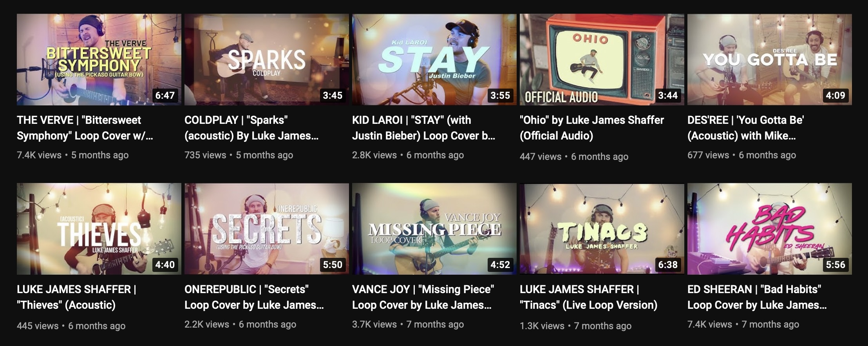Open the Bittersweet Symphony video thumbnail
868x346 pixels.
pos(99,60)
